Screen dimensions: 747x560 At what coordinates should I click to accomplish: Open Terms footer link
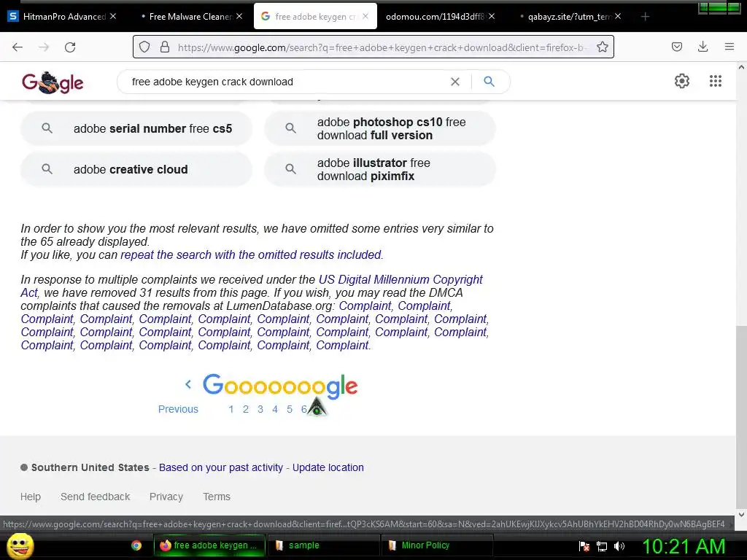(x=217, y=497)
